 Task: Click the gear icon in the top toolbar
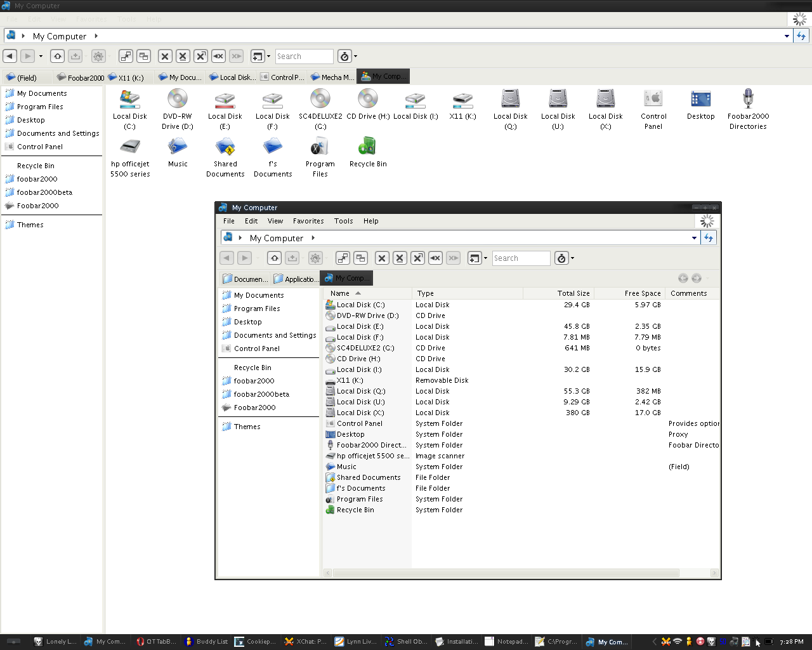[98, 56]
